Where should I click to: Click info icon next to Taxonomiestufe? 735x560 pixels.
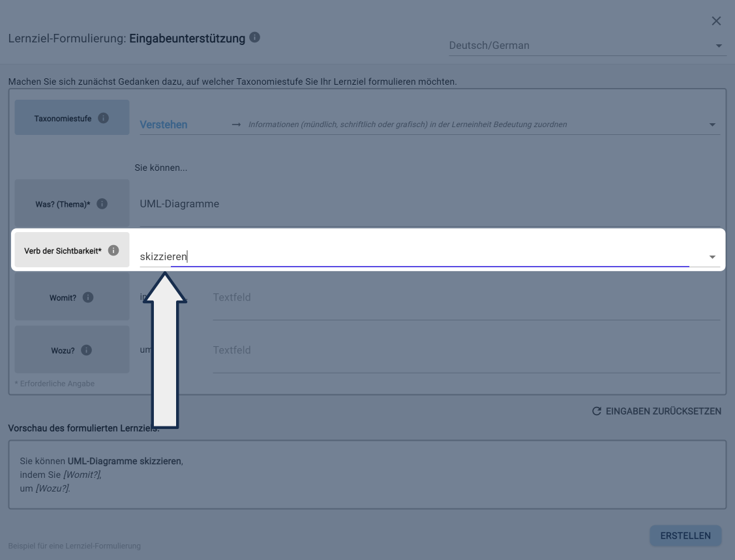[x=103, y=119]
